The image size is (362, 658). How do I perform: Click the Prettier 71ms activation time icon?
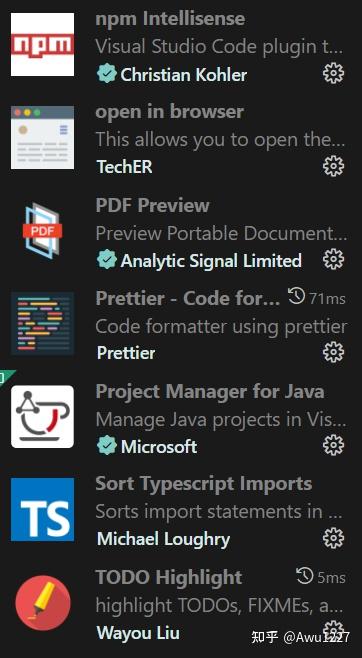tap(297, 298)
